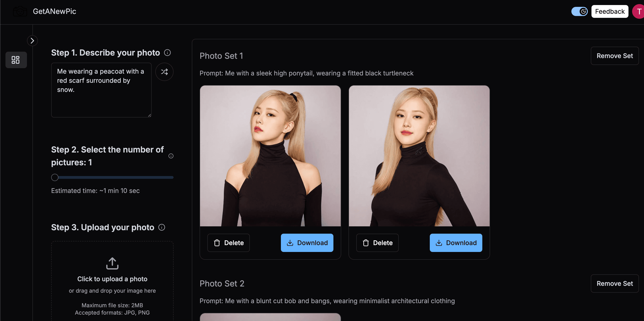
Task: Open the feedback form button
Action: 610,11
